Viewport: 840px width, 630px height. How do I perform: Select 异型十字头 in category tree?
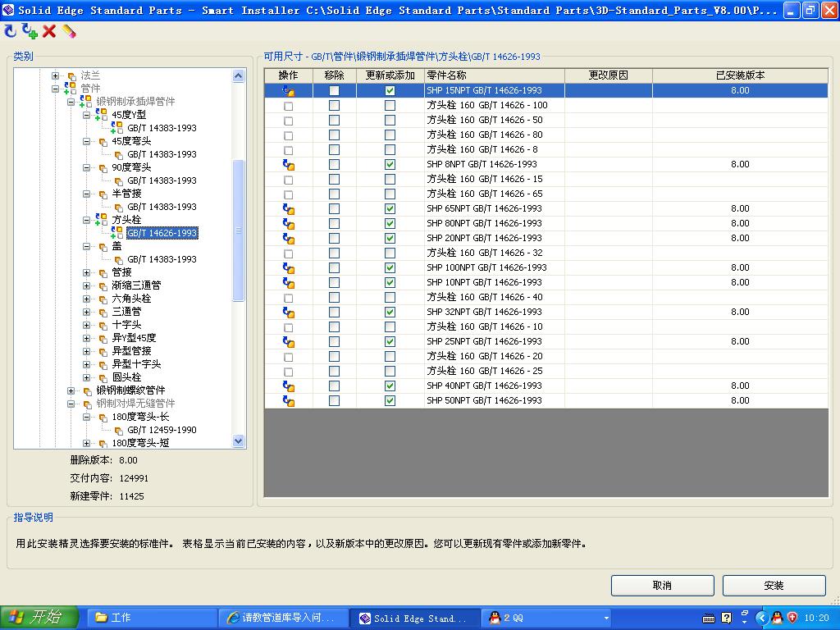coord(136,364)
